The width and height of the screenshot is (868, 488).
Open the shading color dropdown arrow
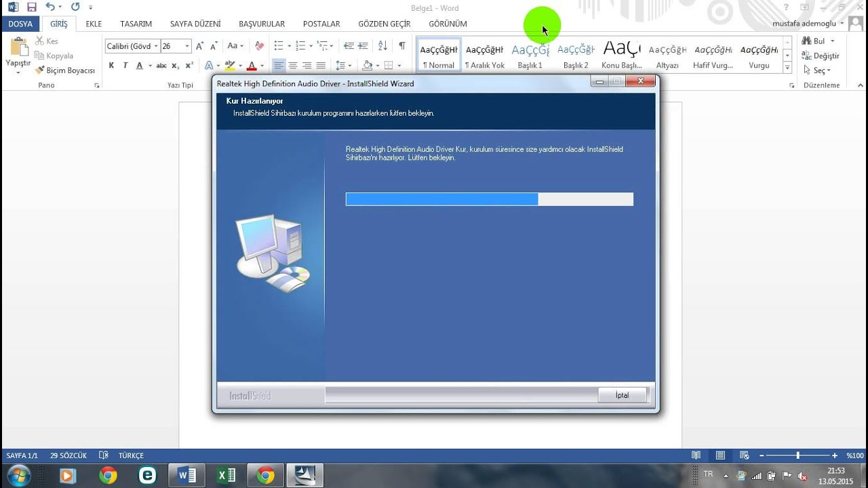[376, 66]
